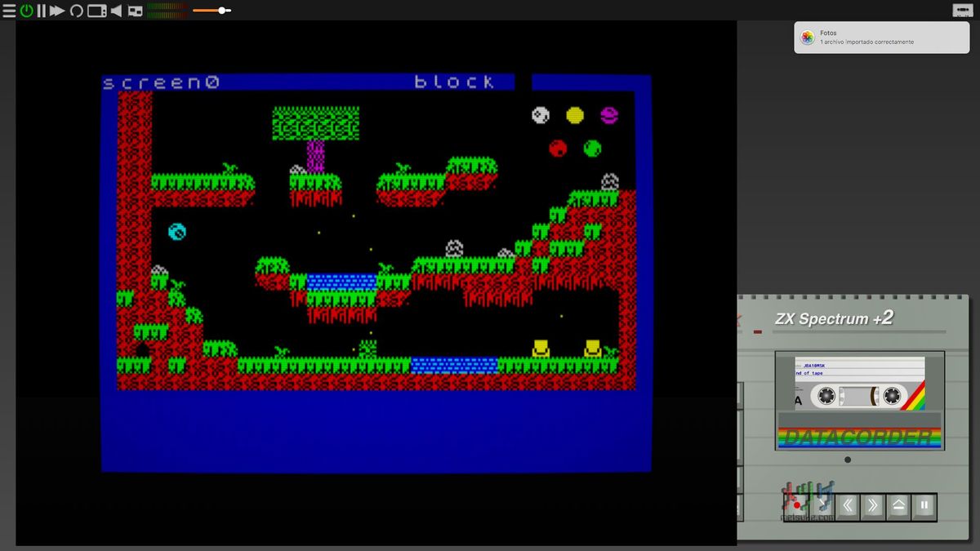Pause the emulator from the top toolbar
The height and width of the screenshot is (551, 980).
[x=41, y=11]
